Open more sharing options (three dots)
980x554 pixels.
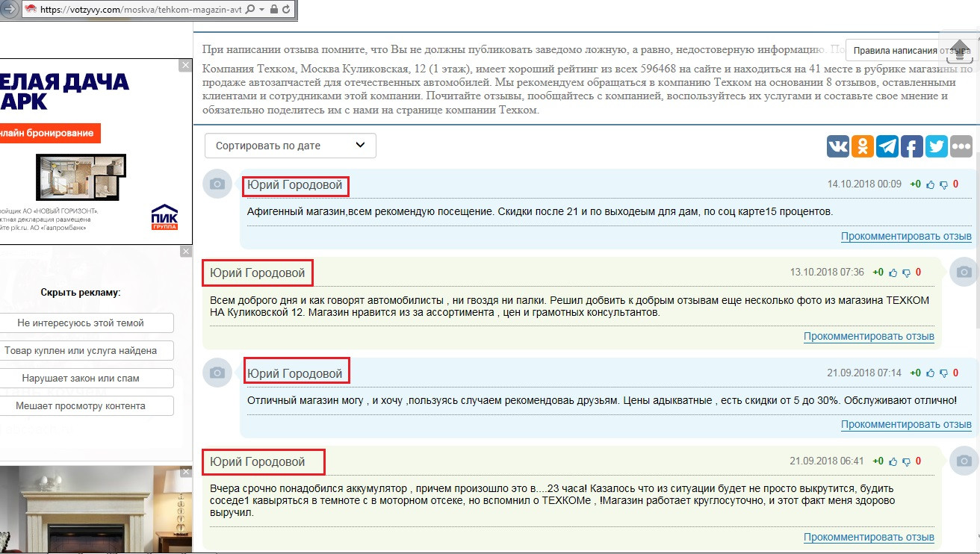coord(961,146)
